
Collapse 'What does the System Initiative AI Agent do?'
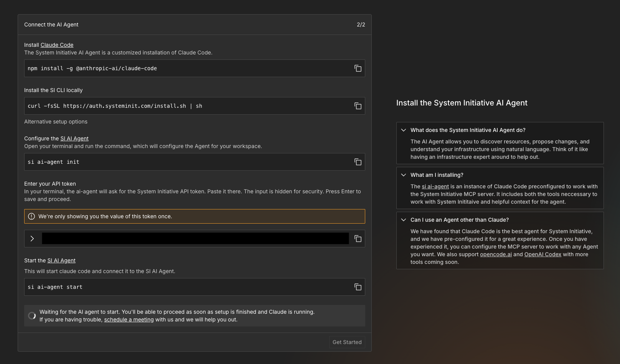404,130
